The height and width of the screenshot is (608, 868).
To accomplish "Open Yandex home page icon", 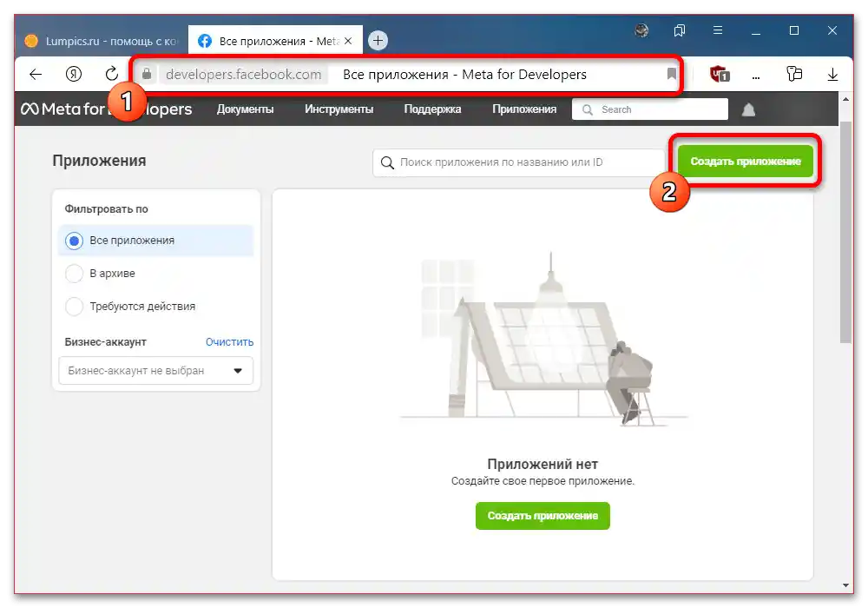I will [74, 74].
